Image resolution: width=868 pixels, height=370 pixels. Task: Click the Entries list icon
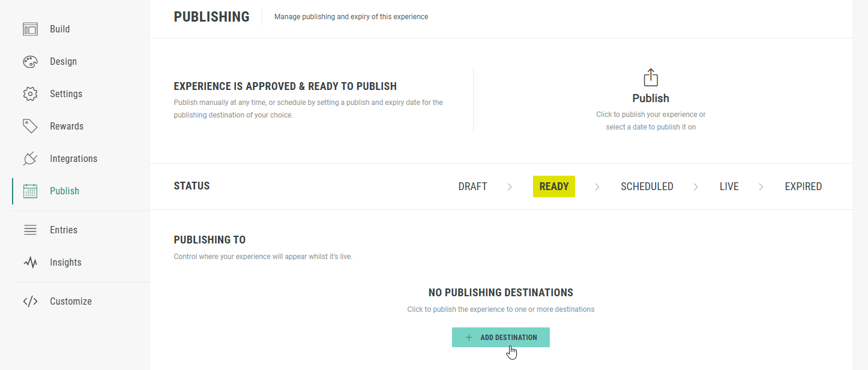(x=30, y=230)
